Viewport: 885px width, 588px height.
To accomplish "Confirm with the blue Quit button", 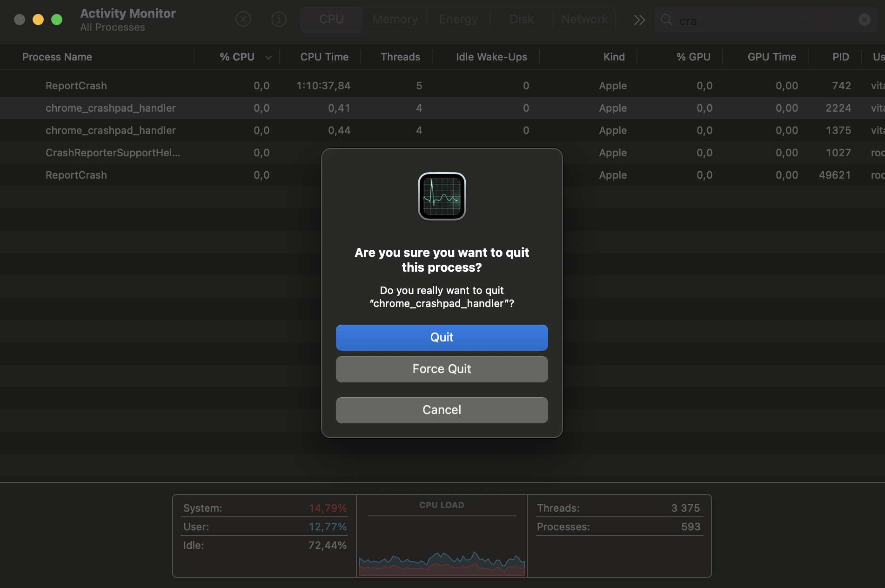I will [x=442, y=337].
